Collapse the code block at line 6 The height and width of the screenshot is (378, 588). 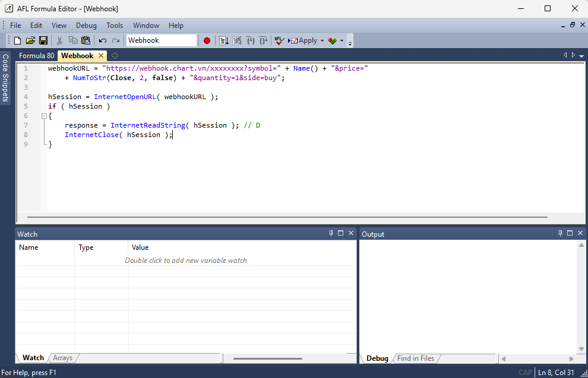[44, 116]
